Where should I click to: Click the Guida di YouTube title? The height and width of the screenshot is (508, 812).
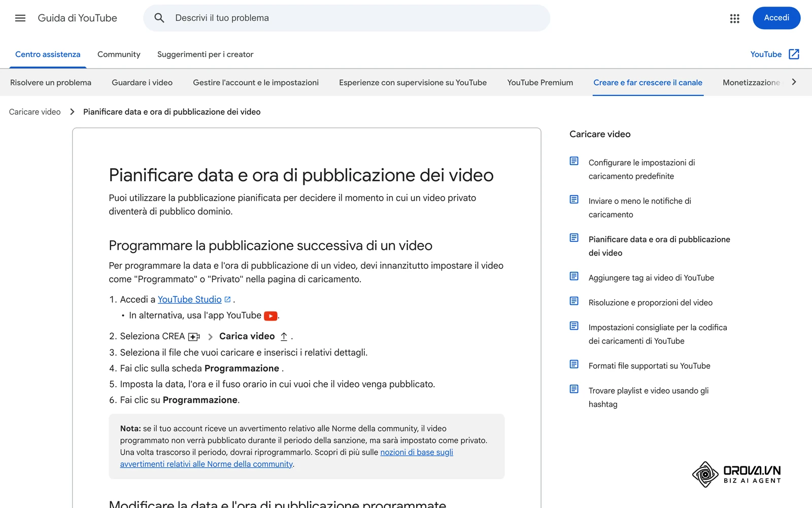pos(77,18)
